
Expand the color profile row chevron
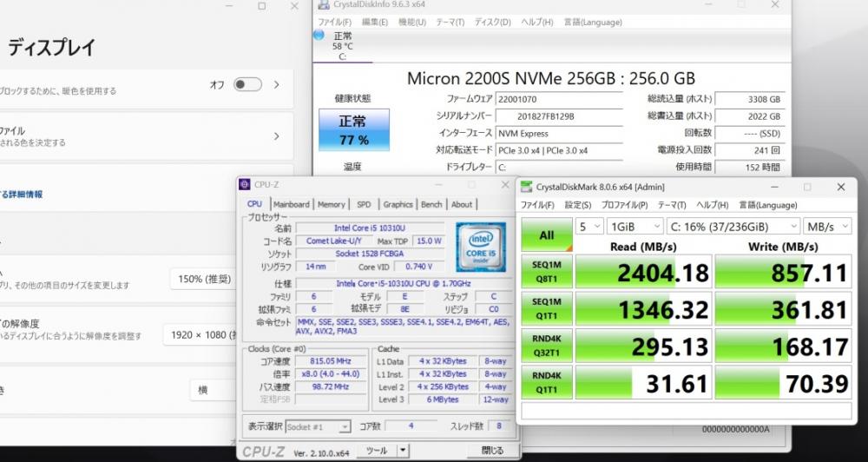[277, 136]
